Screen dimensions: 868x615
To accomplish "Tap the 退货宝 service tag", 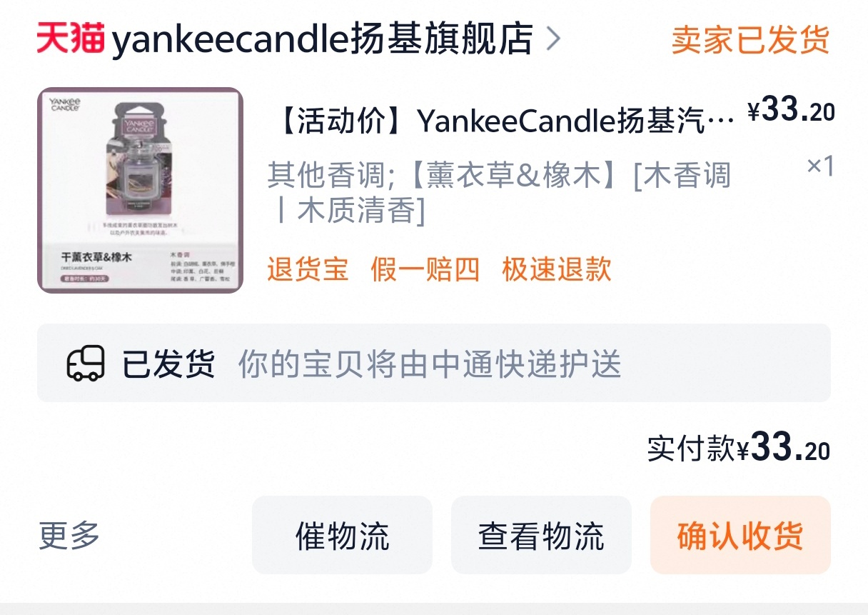I will click(308, 269).
